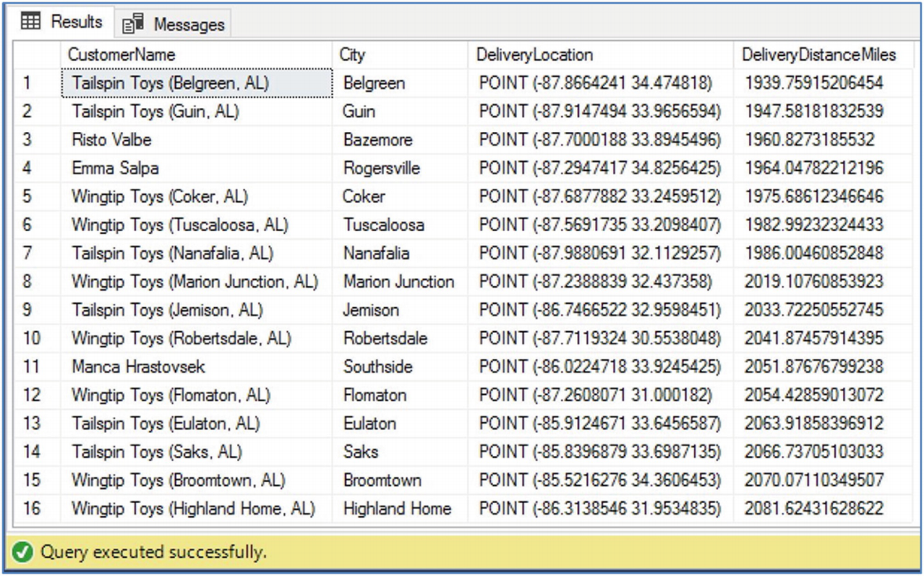This screenshot has width=924, height=576.
Task: Select the DeliveryDistanceMiles column header
Action: click(822, 55)
